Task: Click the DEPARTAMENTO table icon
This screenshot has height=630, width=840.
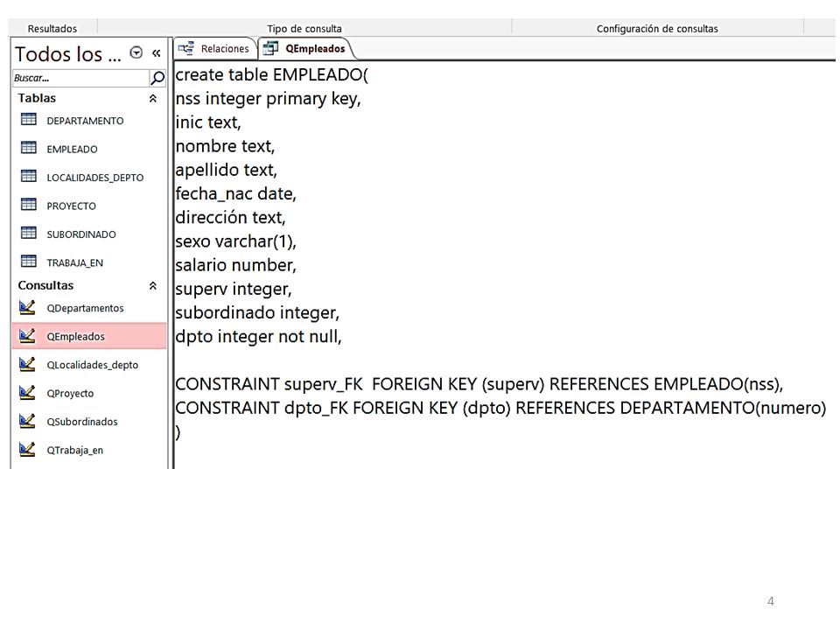Action: point(28,120)
